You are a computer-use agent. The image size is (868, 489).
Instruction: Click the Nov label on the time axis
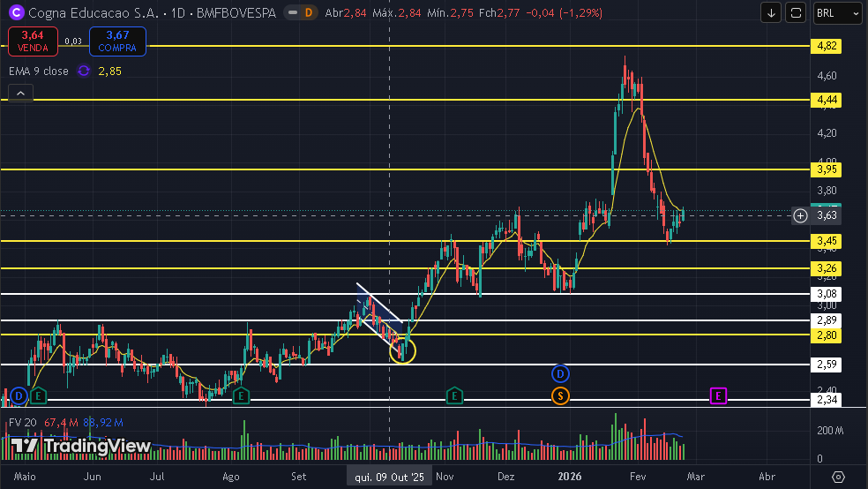445,477
